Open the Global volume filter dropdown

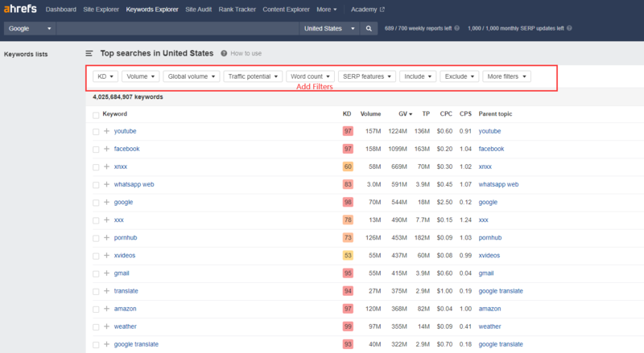pos(192,76)
